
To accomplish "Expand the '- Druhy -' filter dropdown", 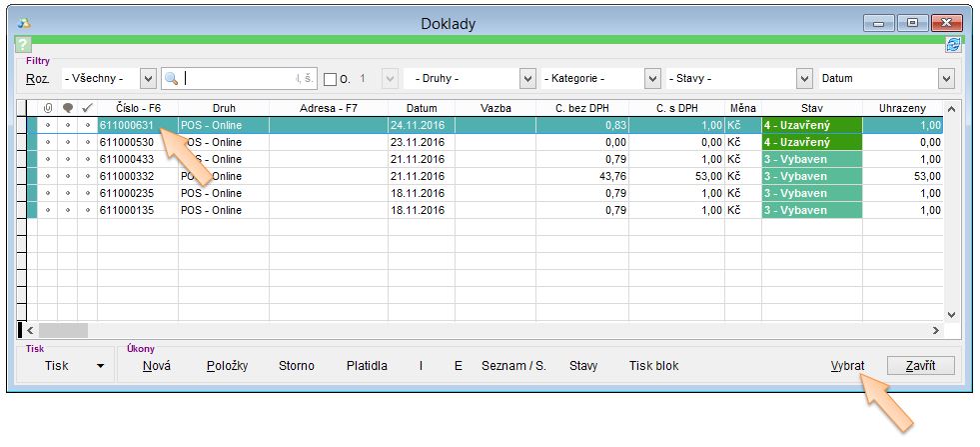I will (x=527, y=78).
